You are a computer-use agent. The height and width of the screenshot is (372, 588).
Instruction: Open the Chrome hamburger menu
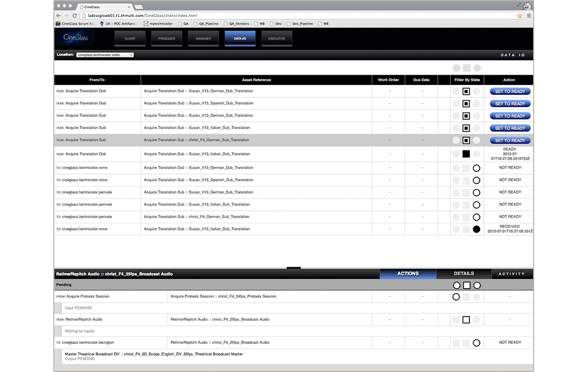[x=528, y=16]
